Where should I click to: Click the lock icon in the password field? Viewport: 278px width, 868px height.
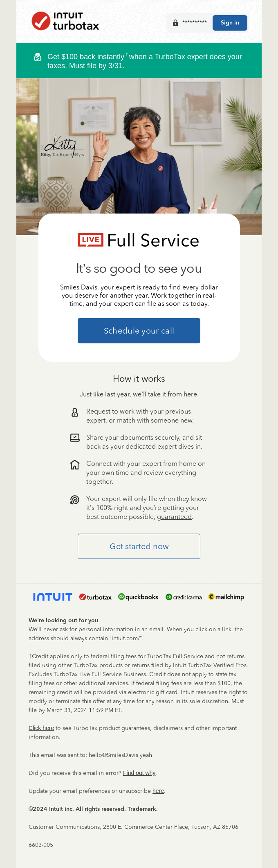pyautogui.click(x=175, y=22)
